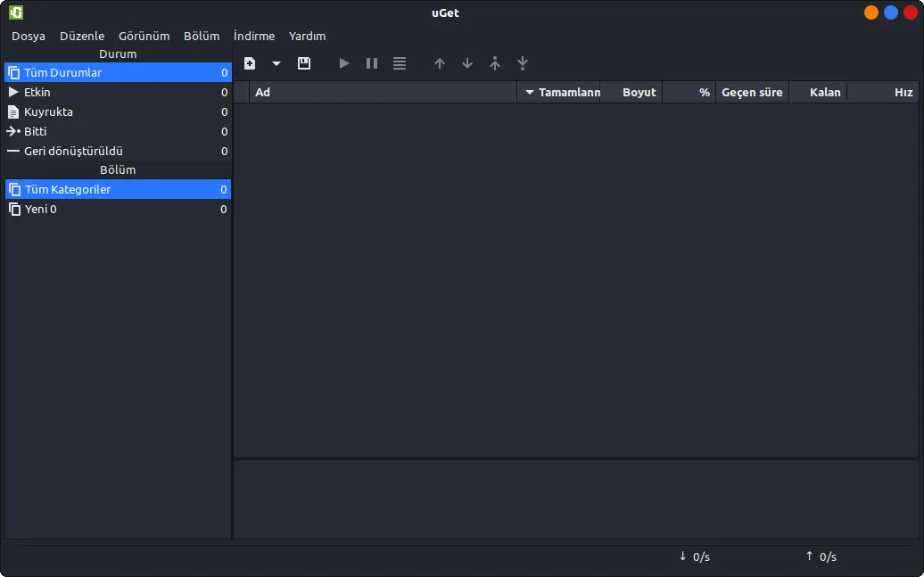Click the start/resume play toolbar icon
This screenshot has height=577, width=924.
[x=344, y=63]
